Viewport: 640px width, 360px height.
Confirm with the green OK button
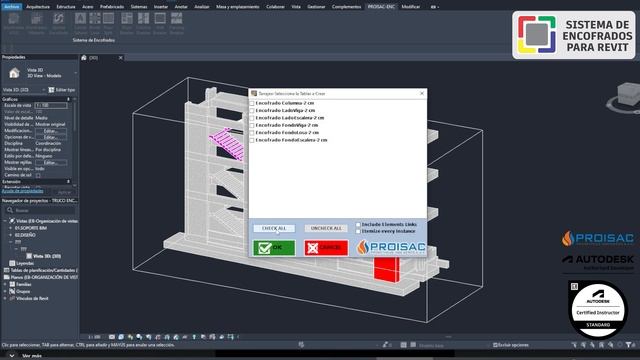pos(274,248)
